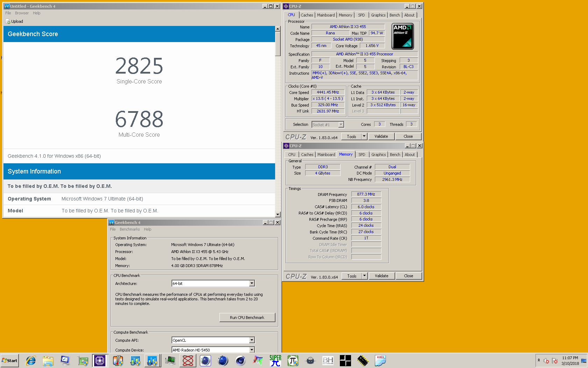
Task: Switch to CPU tab in lower CPU-Z
Action: tap(292, 155)
